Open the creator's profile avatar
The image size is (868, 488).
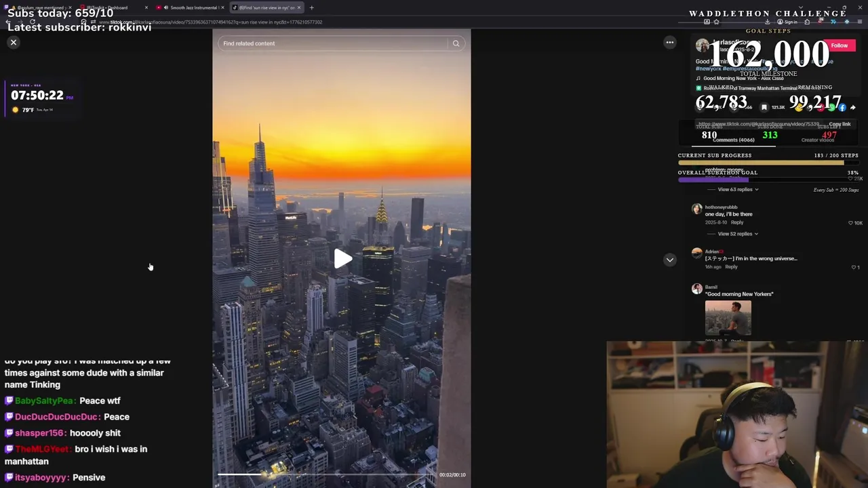coord(702,45)
